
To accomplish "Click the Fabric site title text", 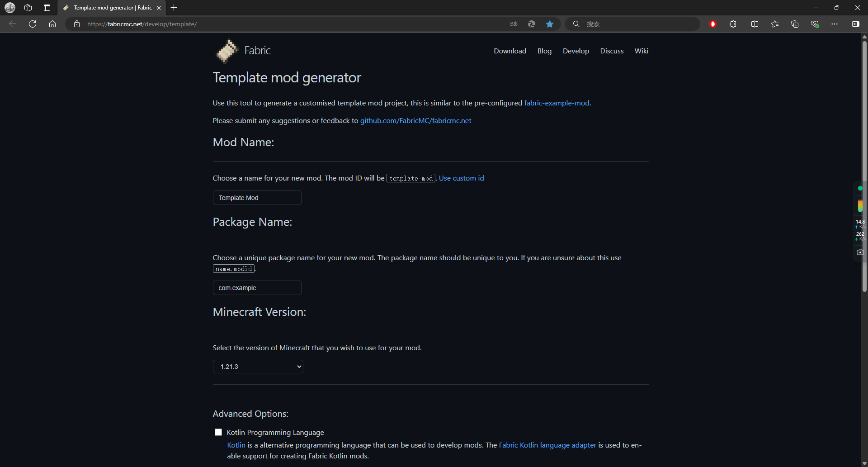I will pyautogui.click(x=257, y=51).
